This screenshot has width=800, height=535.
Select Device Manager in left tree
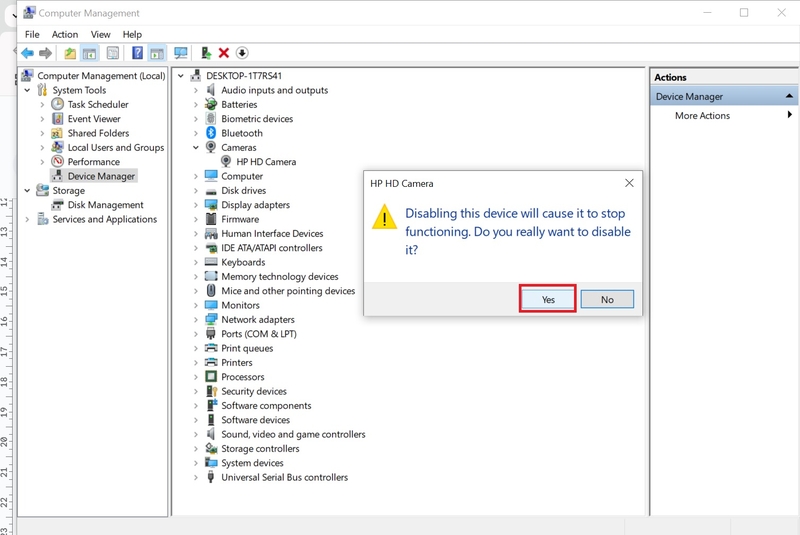pos(101,176)
